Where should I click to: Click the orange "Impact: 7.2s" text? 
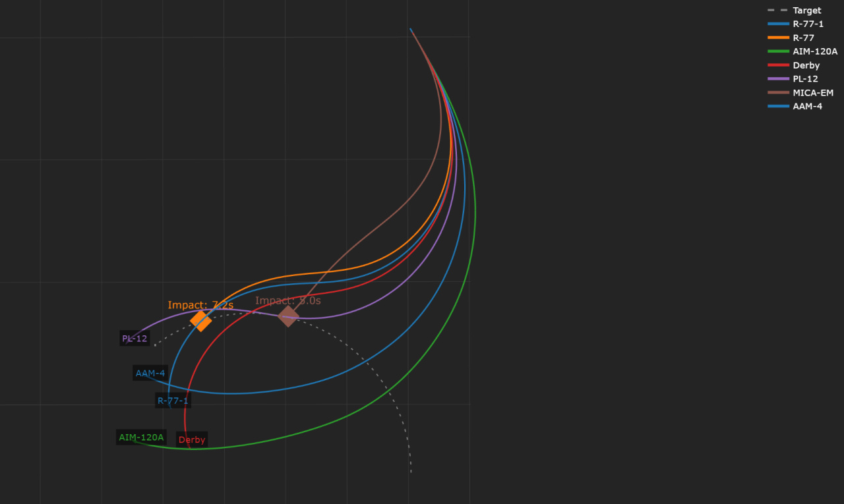coord(200,305)
